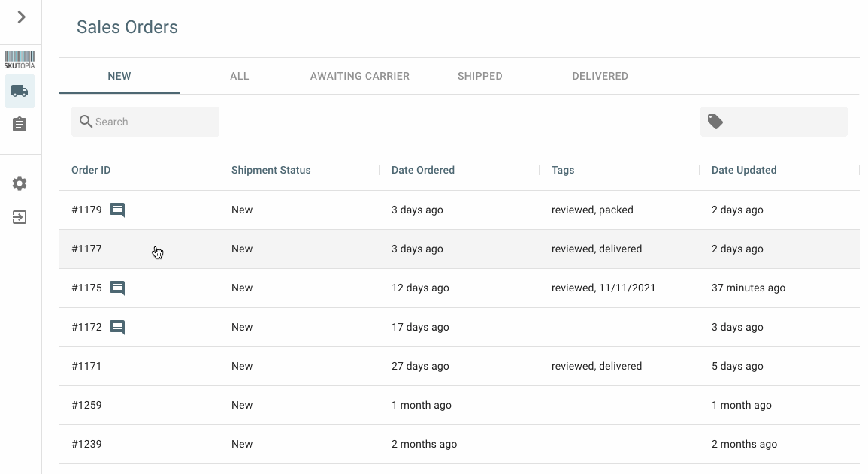
Task: Expand the sidebar with the chevron arrow
Action: coord(21,17)
